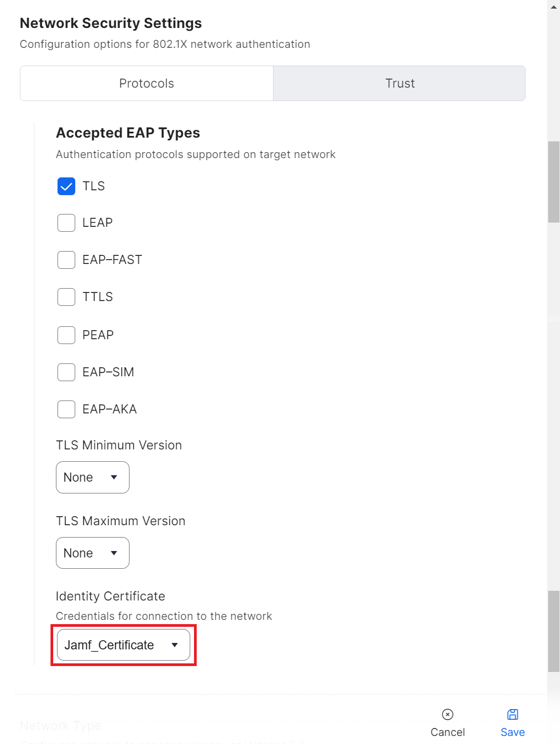Uncheck the TLS checkbox

click(x=66, y=187)
